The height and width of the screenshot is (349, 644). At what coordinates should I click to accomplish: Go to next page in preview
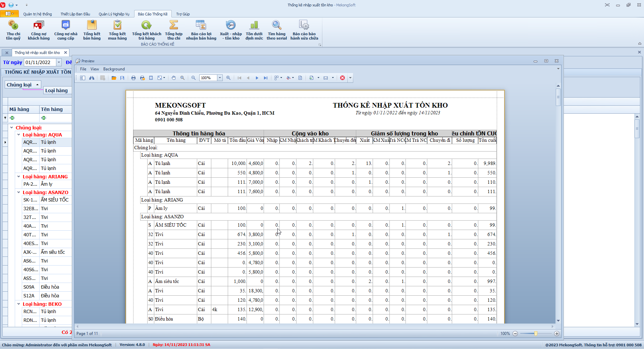coord(257,78)
